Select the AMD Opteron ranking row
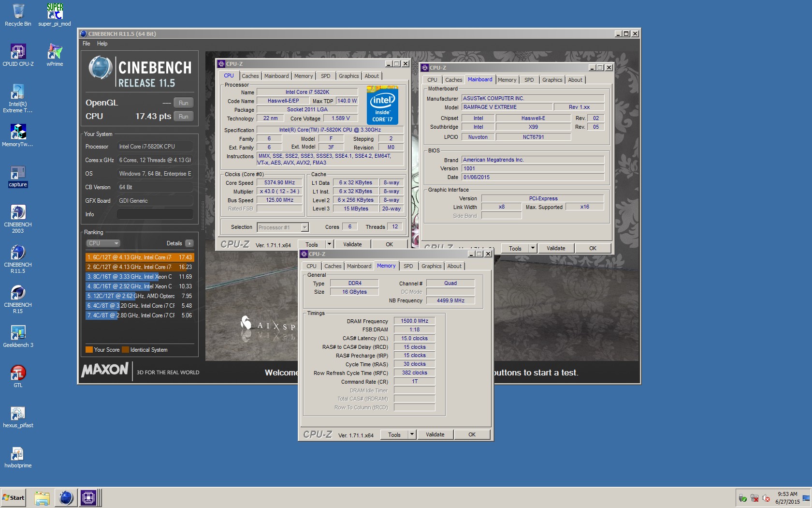The image size is (812, 508). [x=140, y=296]
